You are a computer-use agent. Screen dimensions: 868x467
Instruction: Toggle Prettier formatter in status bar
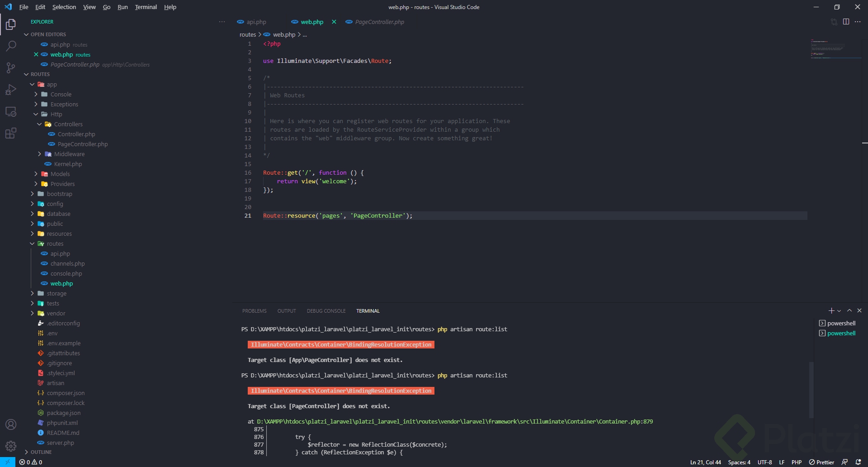[x=821, y=462]
